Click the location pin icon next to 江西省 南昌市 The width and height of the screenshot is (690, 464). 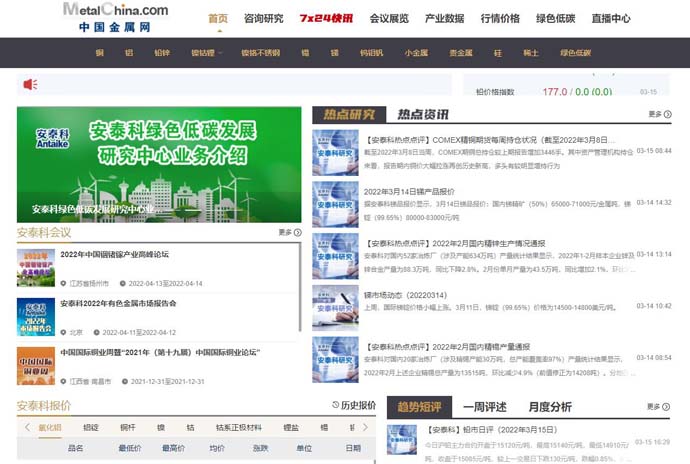click(x=63, y=381)
